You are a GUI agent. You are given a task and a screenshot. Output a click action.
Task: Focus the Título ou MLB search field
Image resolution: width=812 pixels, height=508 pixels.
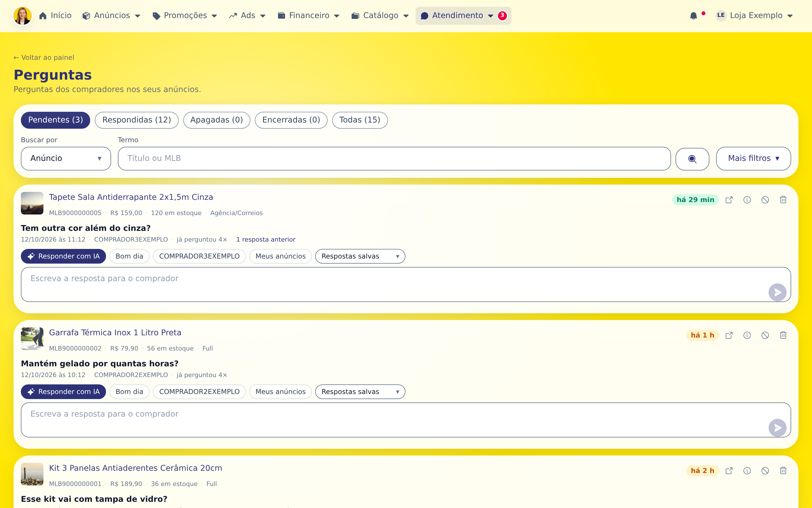tap(394, 158)
